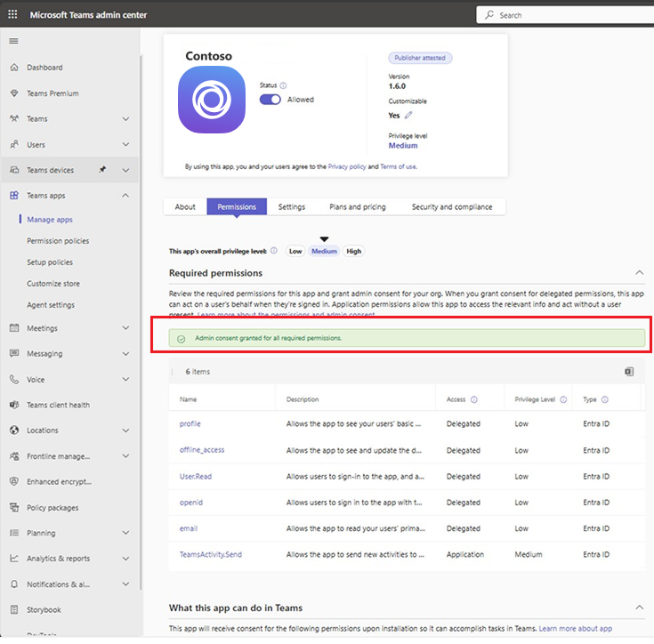Open the TeamsActivity.Send permission link
Image resolution: width=654 pixels, height=644 pixels.
click(x=211, y=554)
